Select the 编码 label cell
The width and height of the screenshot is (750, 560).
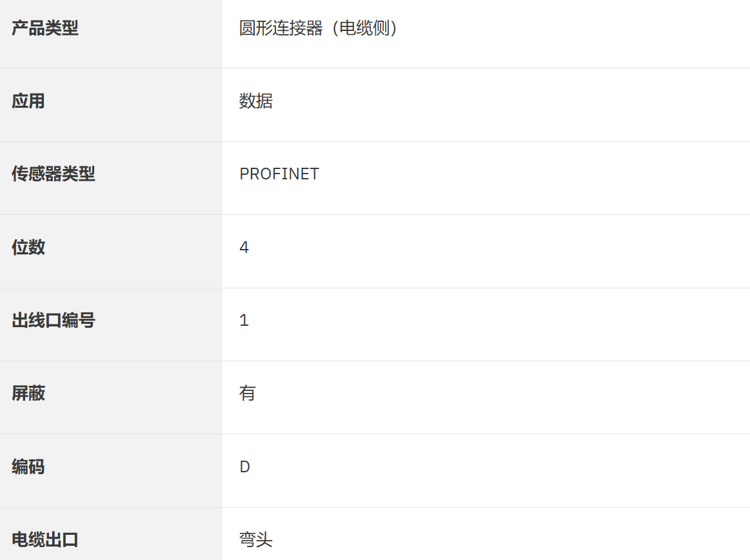pos(111,471)
